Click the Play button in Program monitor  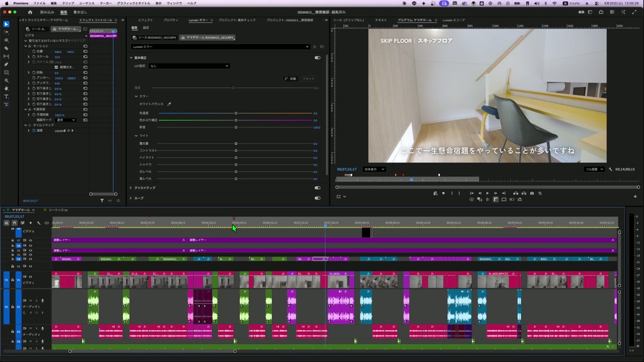tap(487, 193)
